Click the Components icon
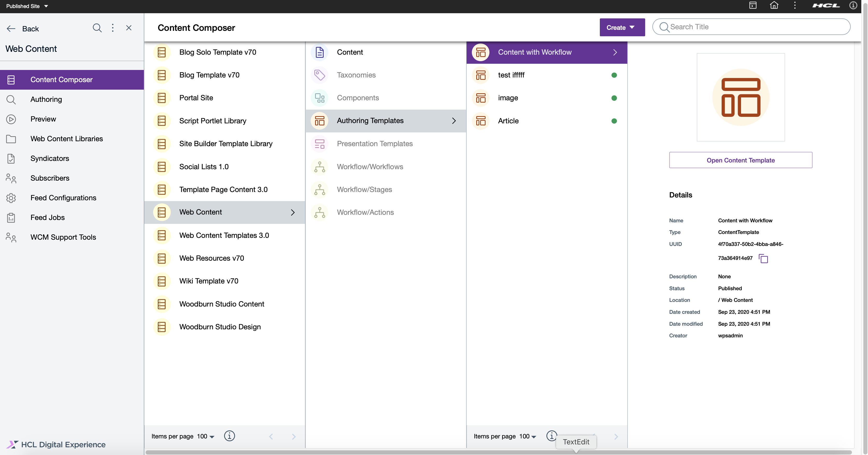 [319, 98]
